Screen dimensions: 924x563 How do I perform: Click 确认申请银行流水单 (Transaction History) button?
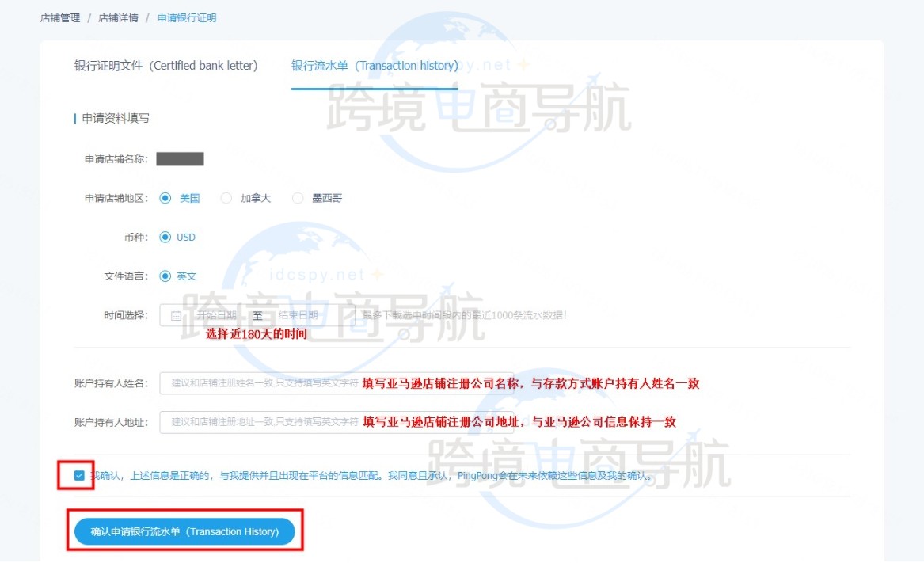click(184, 532)
